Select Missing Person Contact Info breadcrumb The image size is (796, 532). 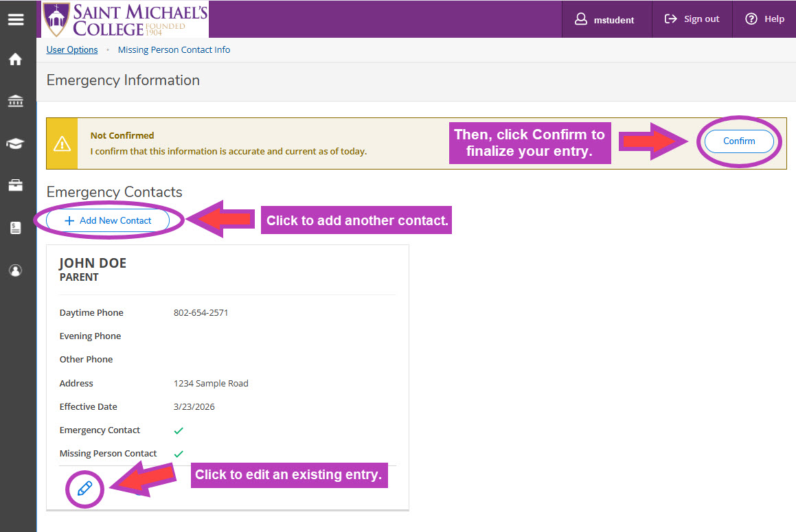pos(174,50)
